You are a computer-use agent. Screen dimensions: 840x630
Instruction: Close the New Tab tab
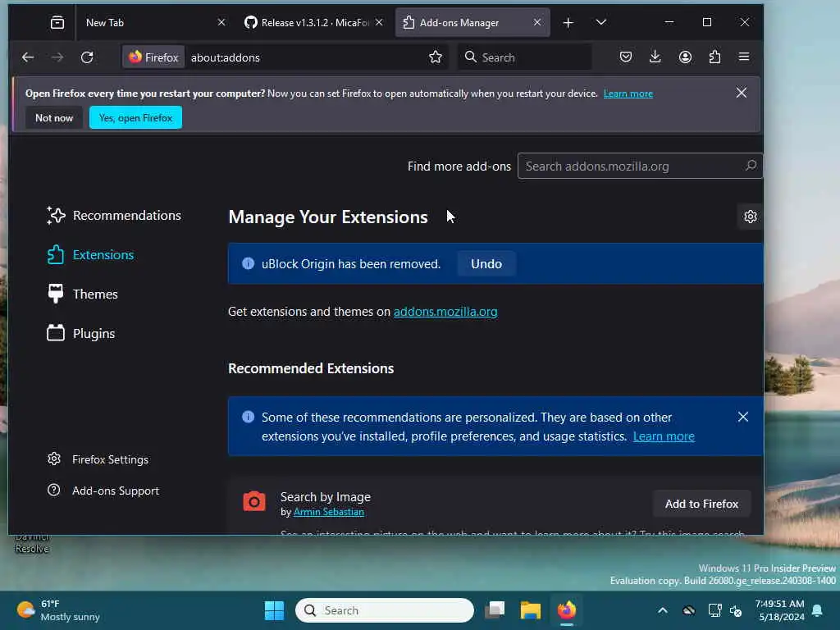pyautogui.click(x=221, y=22)
